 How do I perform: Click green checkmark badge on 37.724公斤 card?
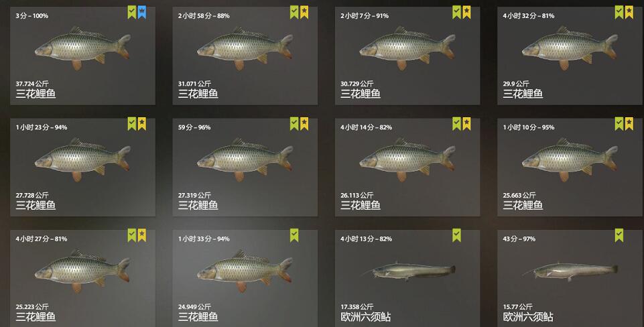[x=132, y=12]
